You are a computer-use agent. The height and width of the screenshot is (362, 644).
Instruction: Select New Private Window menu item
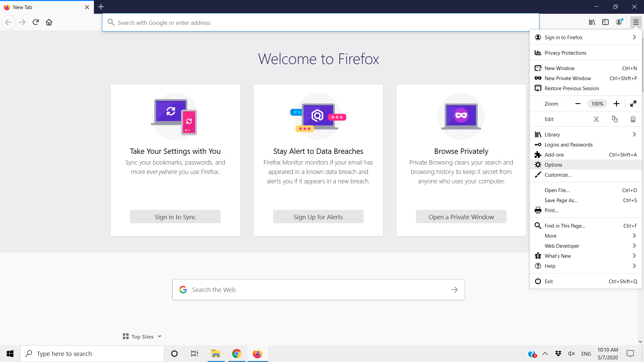click(x=568, y=78)
